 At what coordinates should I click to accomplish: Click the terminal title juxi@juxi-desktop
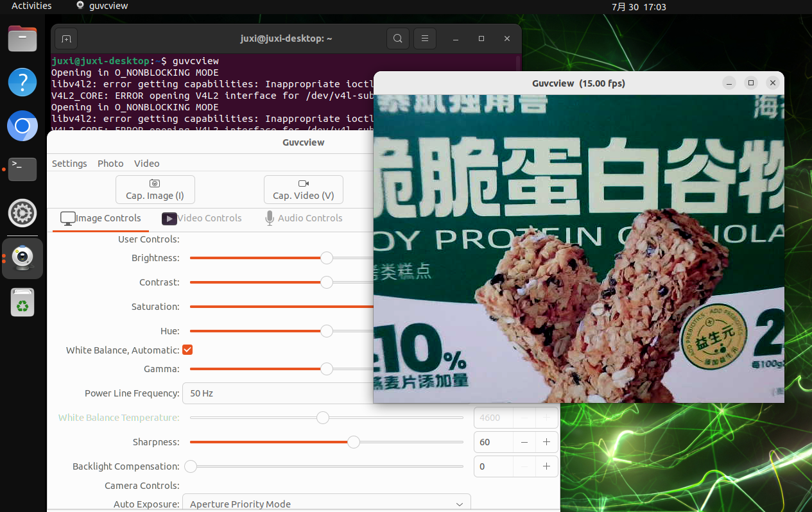(x=286, y=38)
